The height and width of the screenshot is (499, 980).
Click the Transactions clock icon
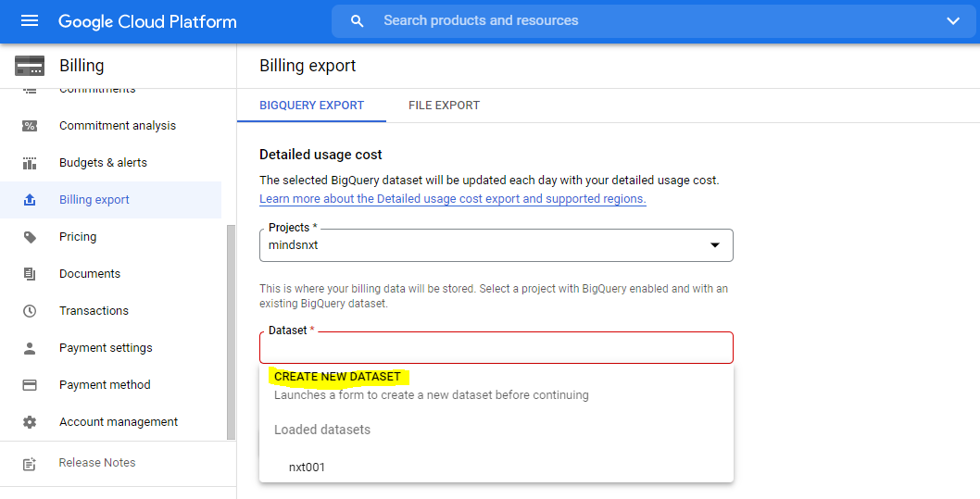(x=30, y=311)
